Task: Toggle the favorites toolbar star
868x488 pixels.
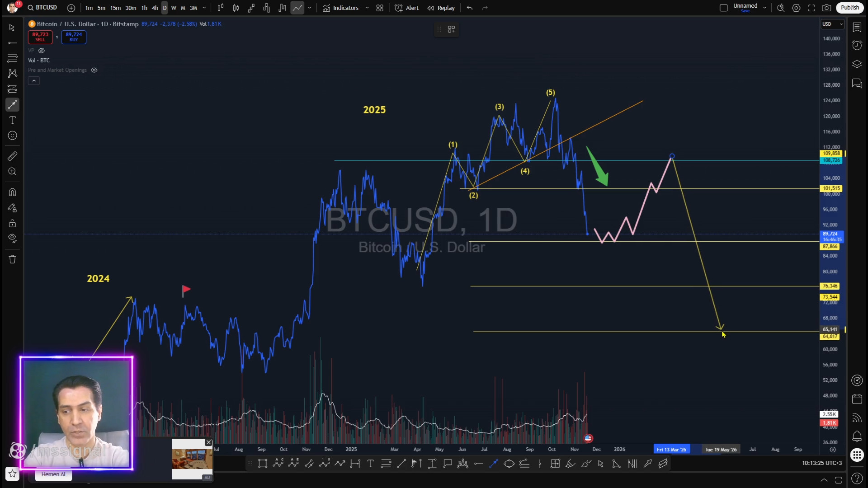Action: tap(12, 474)
